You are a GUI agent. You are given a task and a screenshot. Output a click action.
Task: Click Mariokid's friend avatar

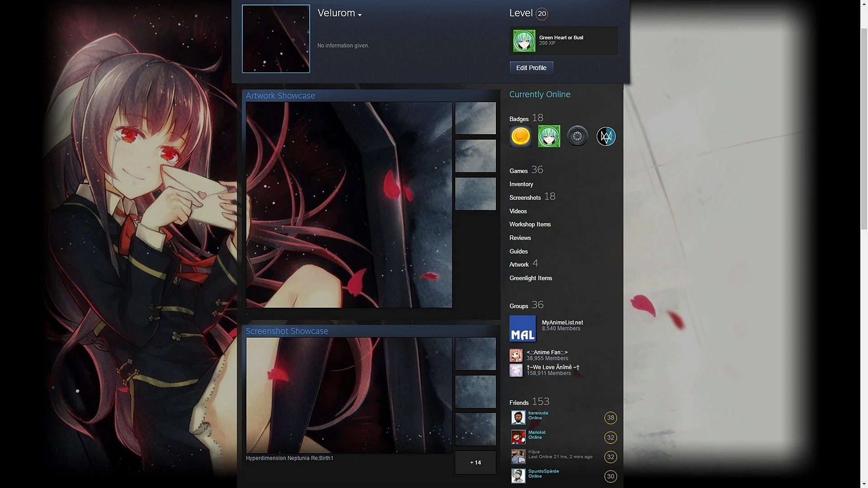tap(518, 437)
